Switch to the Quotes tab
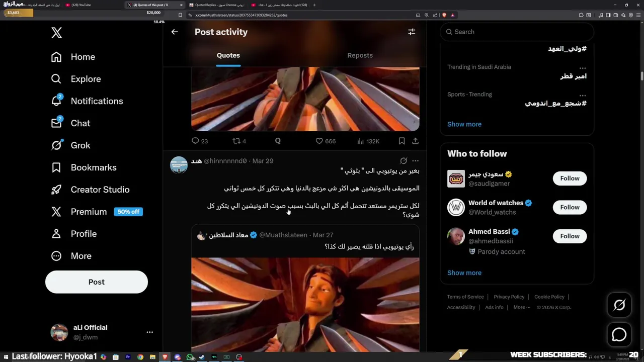Screen dimensions: 644x362 (x=228, y=55)
